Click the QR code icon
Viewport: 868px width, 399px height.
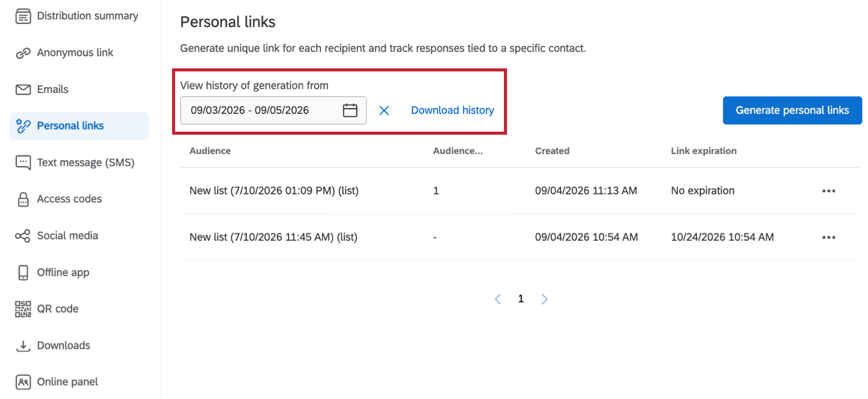(23, 309)
